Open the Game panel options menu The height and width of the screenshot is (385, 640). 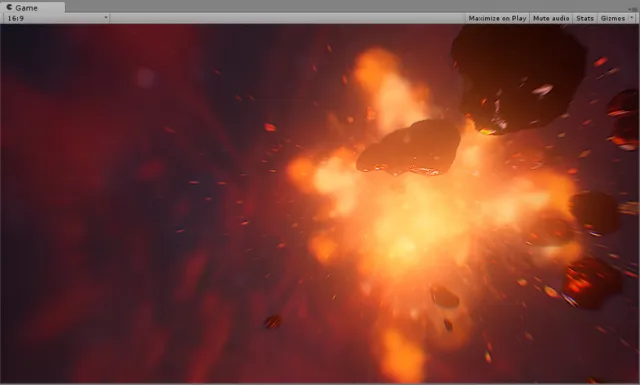point(633,9)
